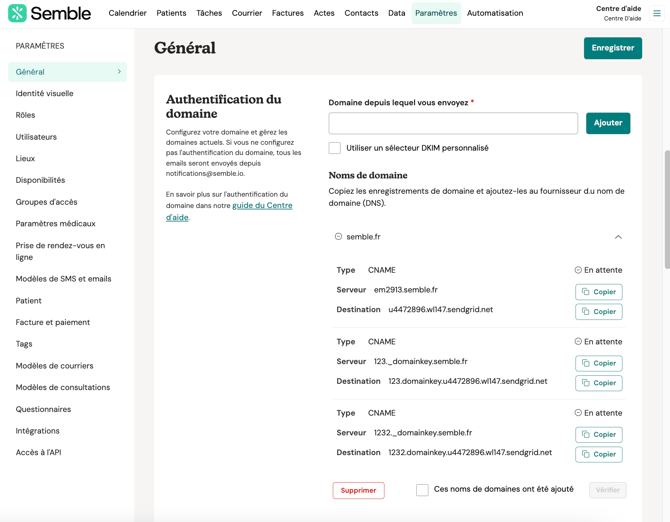Click the Semble logo icon
The image size is (670, 522).
17,14
